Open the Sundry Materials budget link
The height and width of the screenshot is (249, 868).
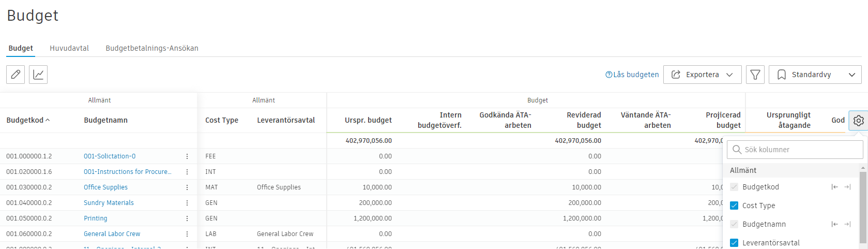coord(109,203)
